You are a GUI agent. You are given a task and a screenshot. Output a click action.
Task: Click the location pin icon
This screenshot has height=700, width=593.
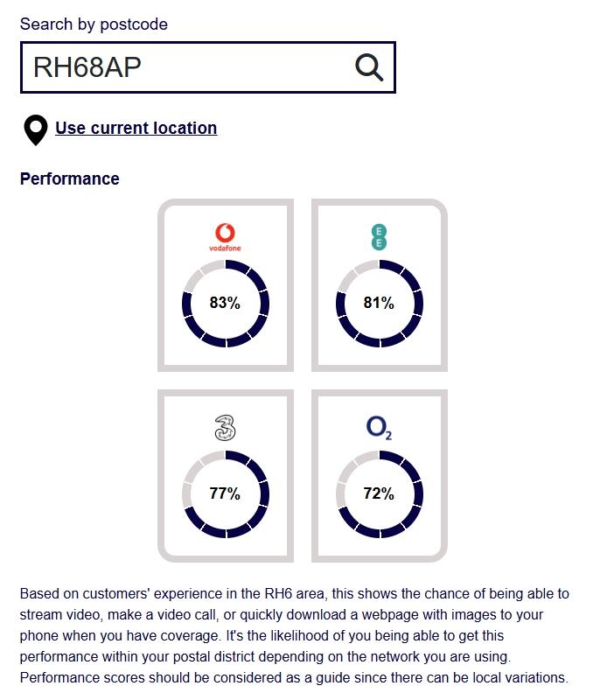pyautogui.click(x=35, y=129)
